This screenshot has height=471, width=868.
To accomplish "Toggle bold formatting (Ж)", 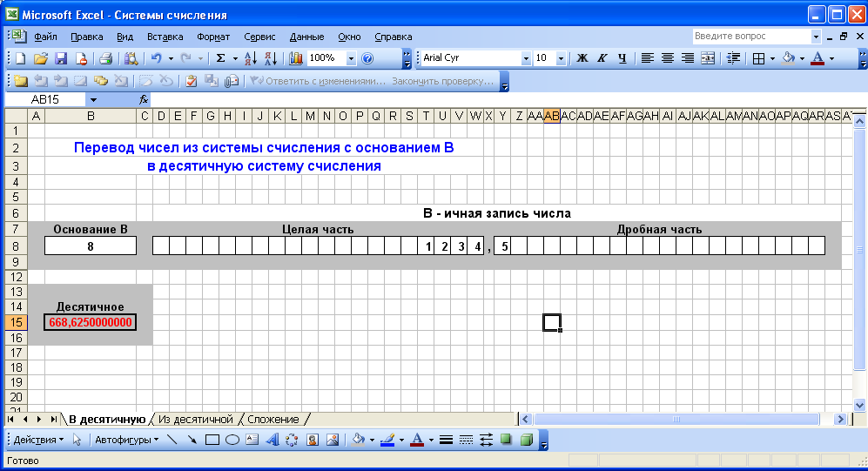I will click(582, 58).
